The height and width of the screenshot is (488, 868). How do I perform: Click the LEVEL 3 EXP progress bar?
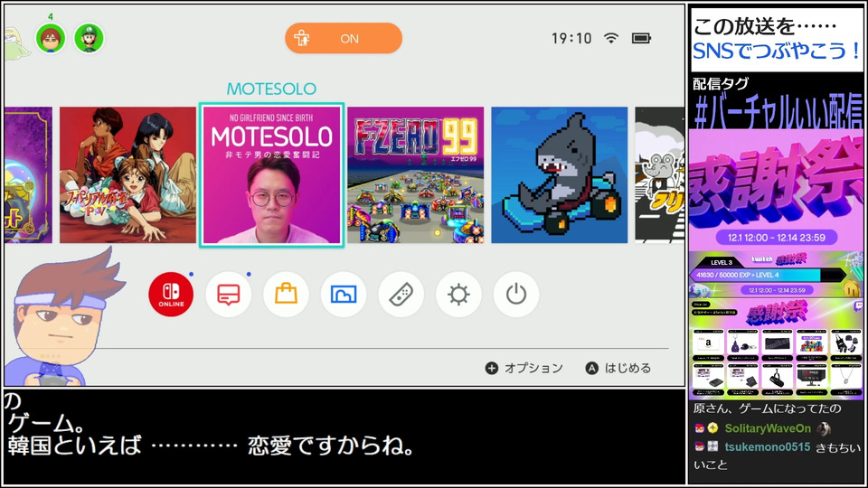[x=769, y=275]
